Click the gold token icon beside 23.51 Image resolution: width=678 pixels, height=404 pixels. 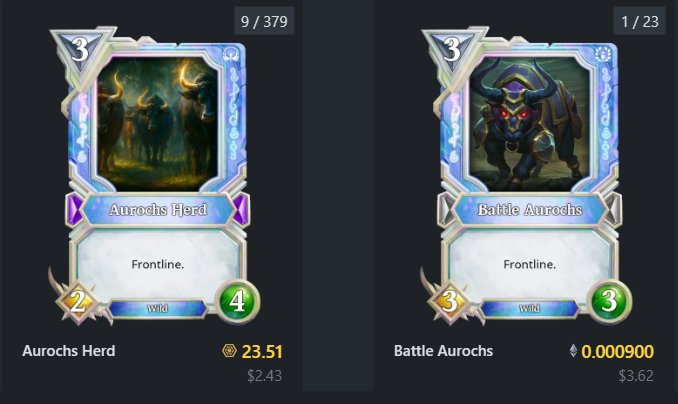229,350
